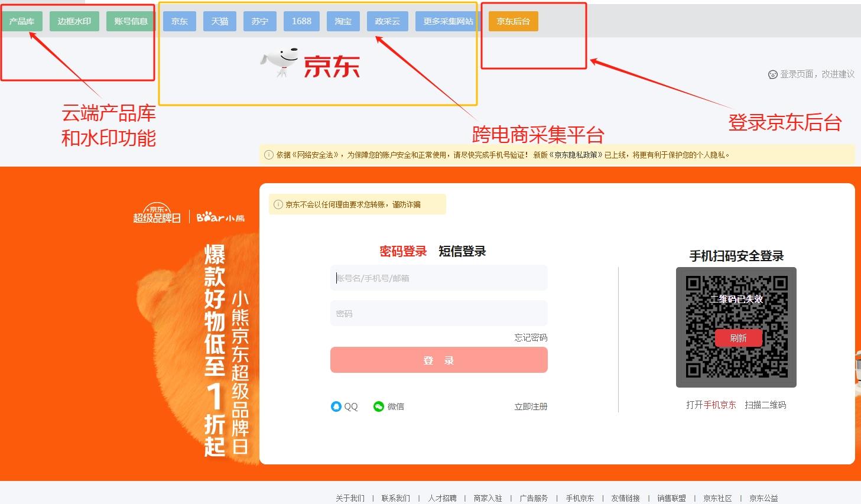
Task: Click the 账号名/手机号/邮箱 input field
Action: 438,278
